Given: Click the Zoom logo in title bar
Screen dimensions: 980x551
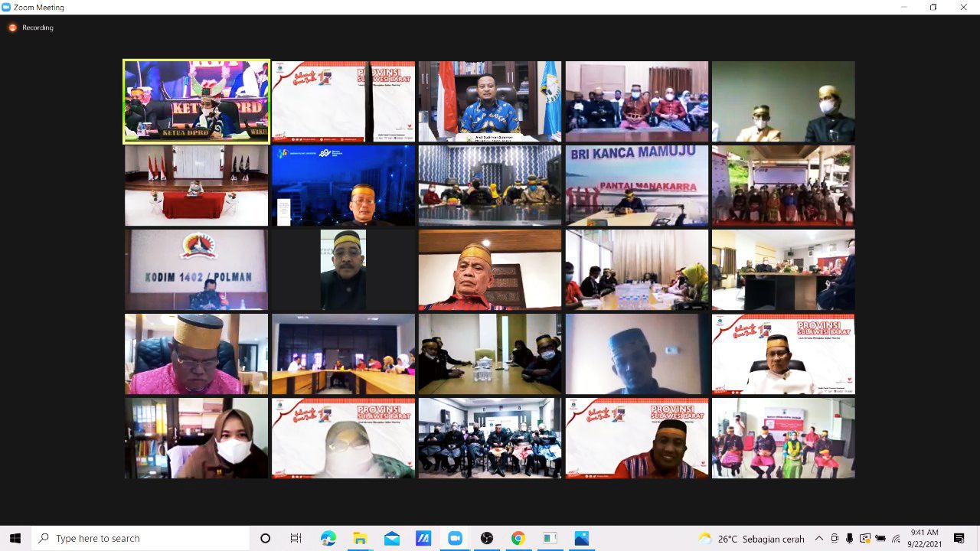Looking at the screenshot, I should 7,7.
